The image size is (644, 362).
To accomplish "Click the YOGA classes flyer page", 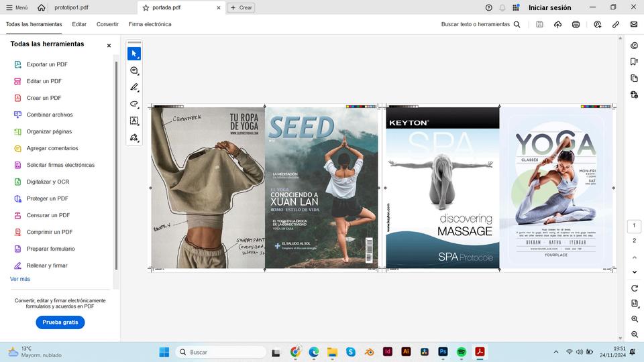I will [555, 188].
